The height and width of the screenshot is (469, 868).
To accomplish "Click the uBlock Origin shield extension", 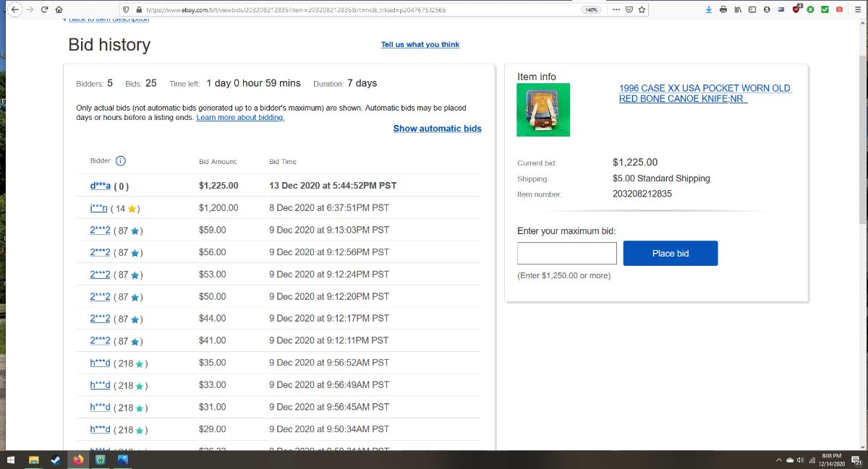I will 796,9.
